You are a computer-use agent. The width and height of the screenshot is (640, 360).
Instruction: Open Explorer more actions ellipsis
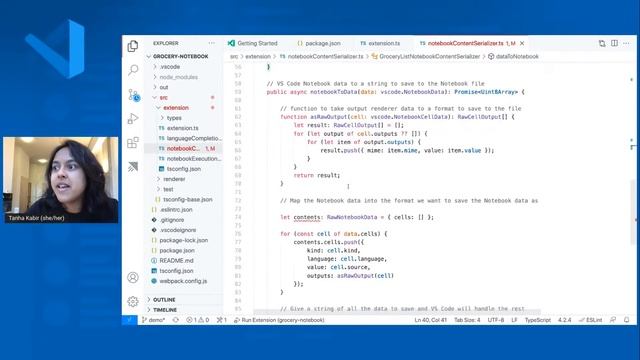[211, 43]
